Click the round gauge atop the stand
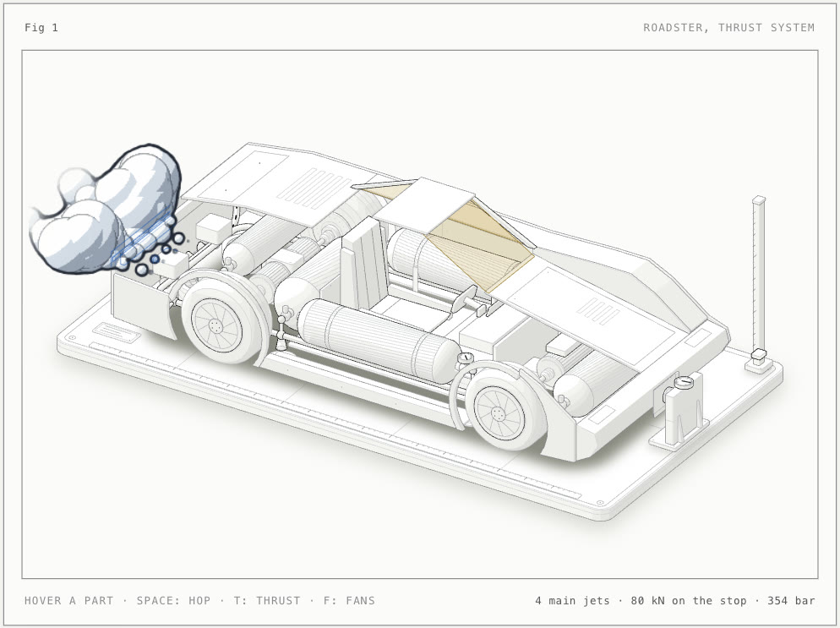 click(684, 383)
